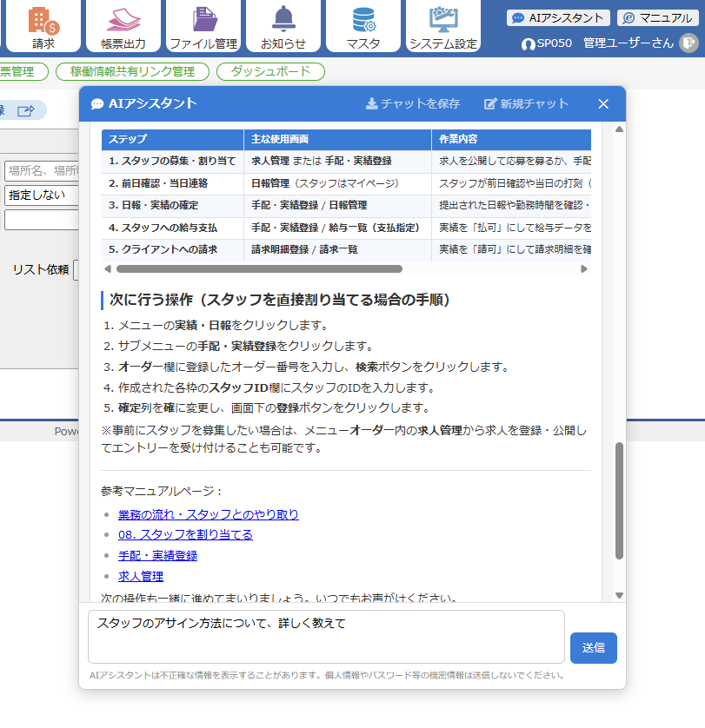Image resolution: width=705 pixels, height=728 pixels.
Task: Click the AIアシスタント button in header
Action: coord(558,18)
